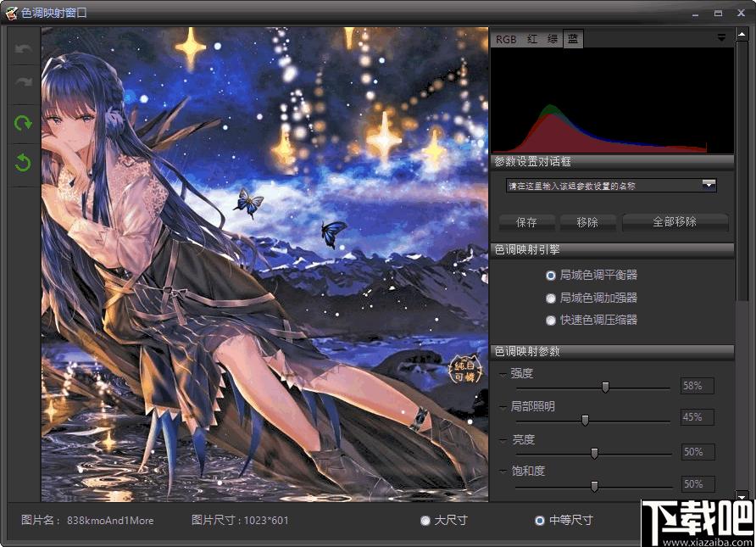This screenshot has width=756, height=547.
Task: Click the 亮度 slider handle
Action: [594, 454]
